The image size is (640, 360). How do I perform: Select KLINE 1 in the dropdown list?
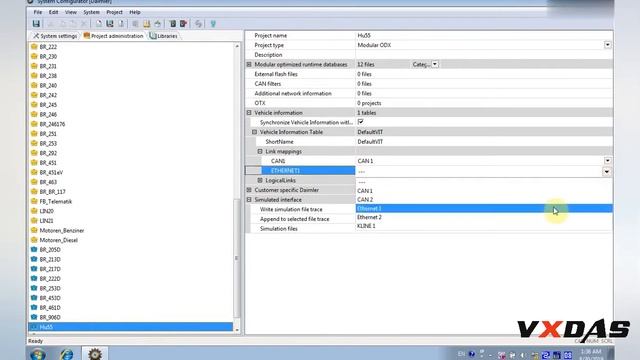tap(484, 226)
